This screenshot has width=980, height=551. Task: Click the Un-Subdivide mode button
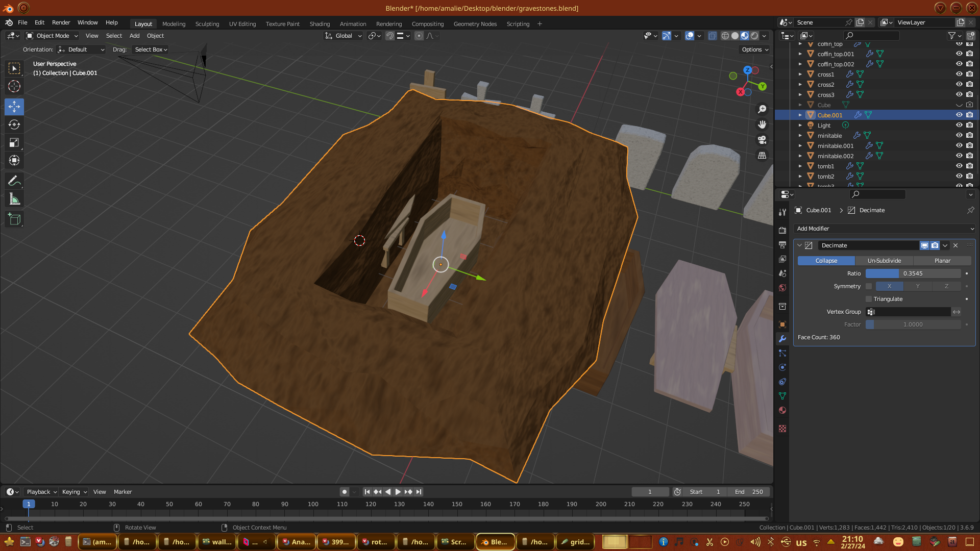pyautogui.click(x=884, y=261)
